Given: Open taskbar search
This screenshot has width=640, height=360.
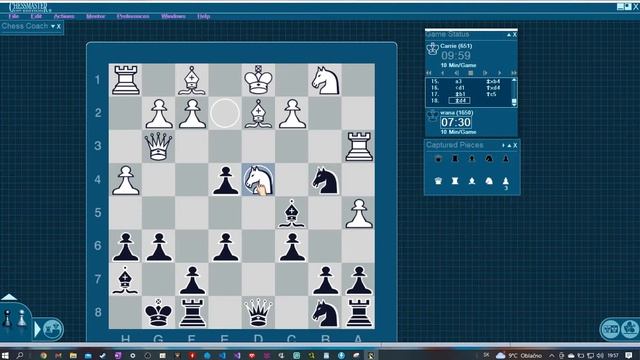Looking at the screenshot, I should click(x=20, y=356).
